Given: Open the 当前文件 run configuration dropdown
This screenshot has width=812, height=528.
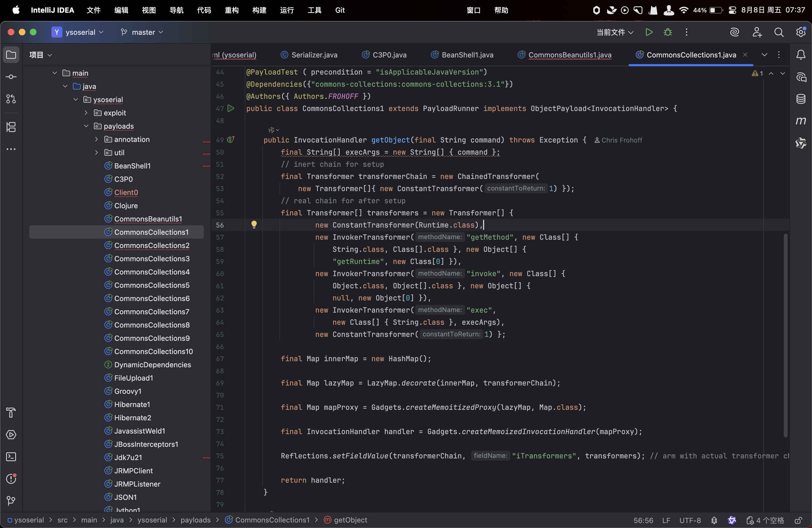Looking at the screenshot, I should point(615,32).
